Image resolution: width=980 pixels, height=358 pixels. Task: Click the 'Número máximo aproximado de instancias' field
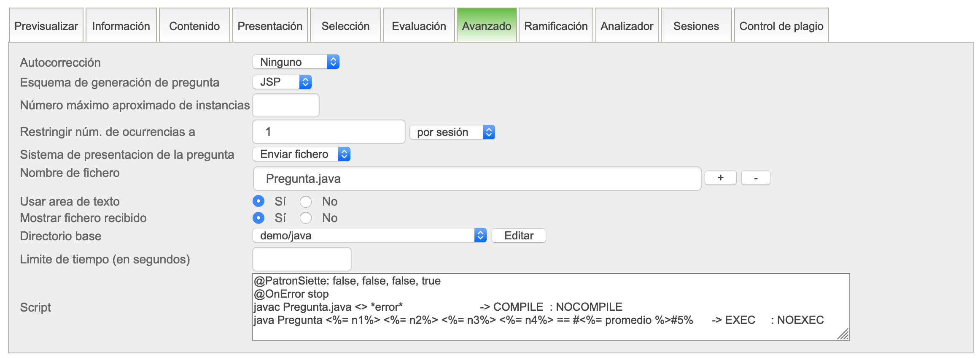pos(285,105)
